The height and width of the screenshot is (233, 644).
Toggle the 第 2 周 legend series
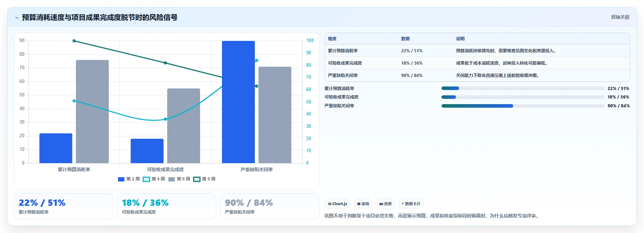coord(129,179)
